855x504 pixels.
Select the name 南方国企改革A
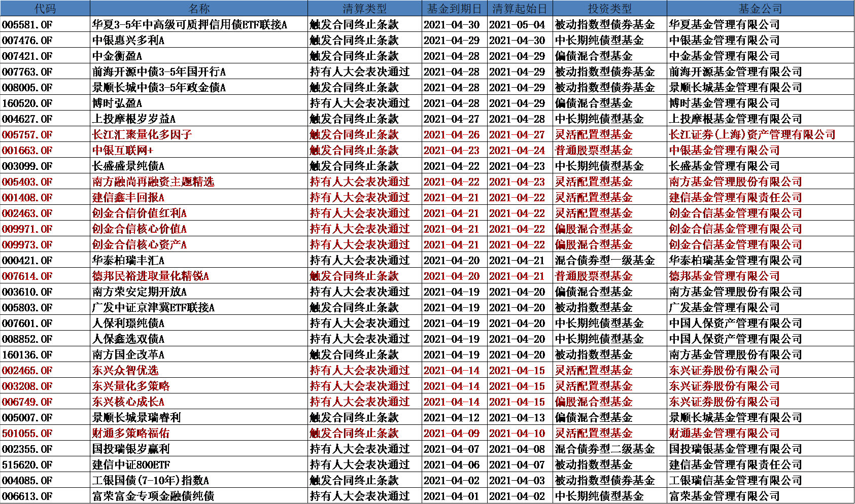pyautogui.click(x=128, y=355)
